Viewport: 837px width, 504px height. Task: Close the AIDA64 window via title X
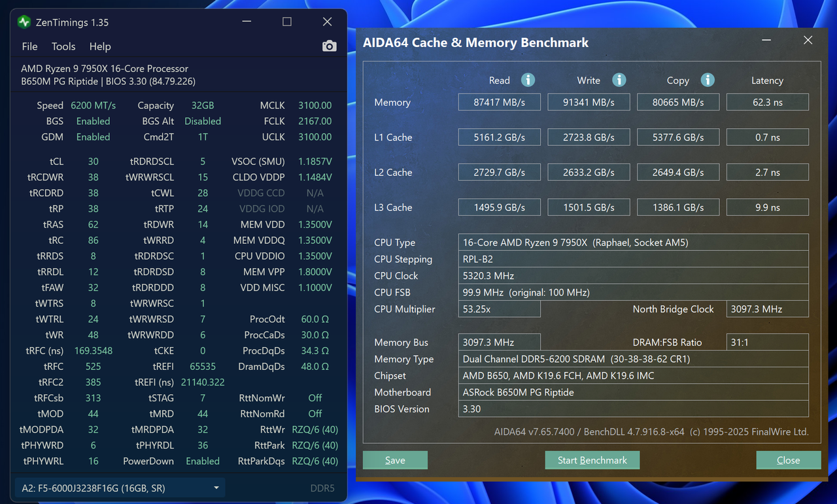tap(808, 41)
